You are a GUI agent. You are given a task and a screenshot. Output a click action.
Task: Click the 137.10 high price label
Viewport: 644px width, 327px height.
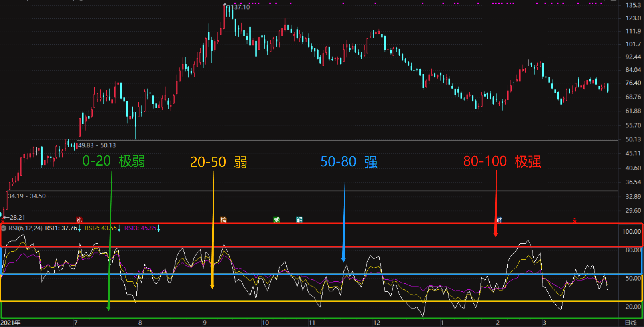pyautogui.click(x=240, y=7)
